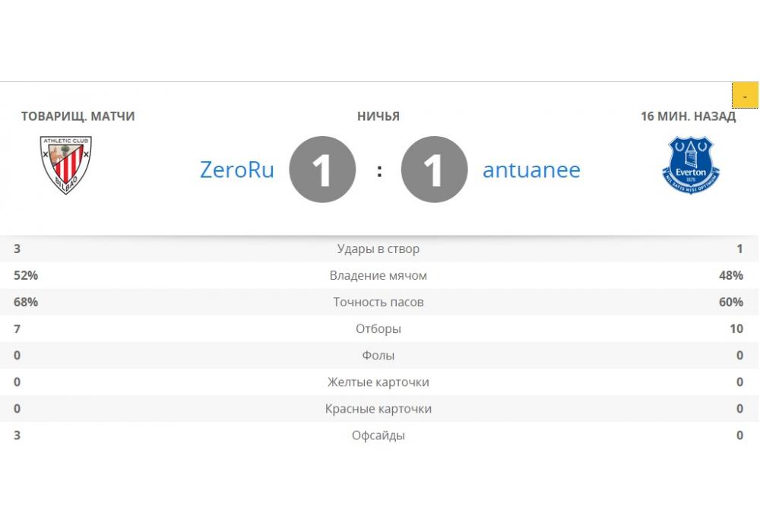Click antuanee's score circle
The width and height of the screenshot is (760, 532).
pos(433,169)
